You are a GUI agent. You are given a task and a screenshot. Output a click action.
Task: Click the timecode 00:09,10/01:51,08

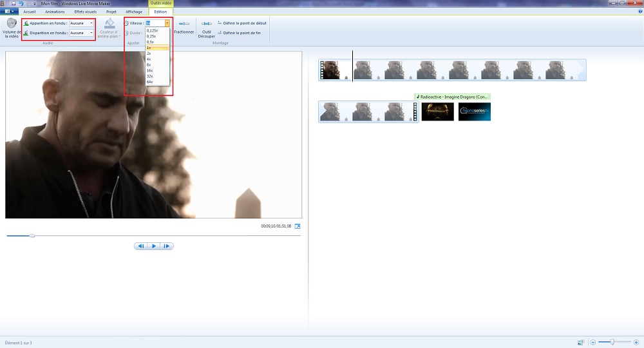pyautogui.click(x=276, y=226)
